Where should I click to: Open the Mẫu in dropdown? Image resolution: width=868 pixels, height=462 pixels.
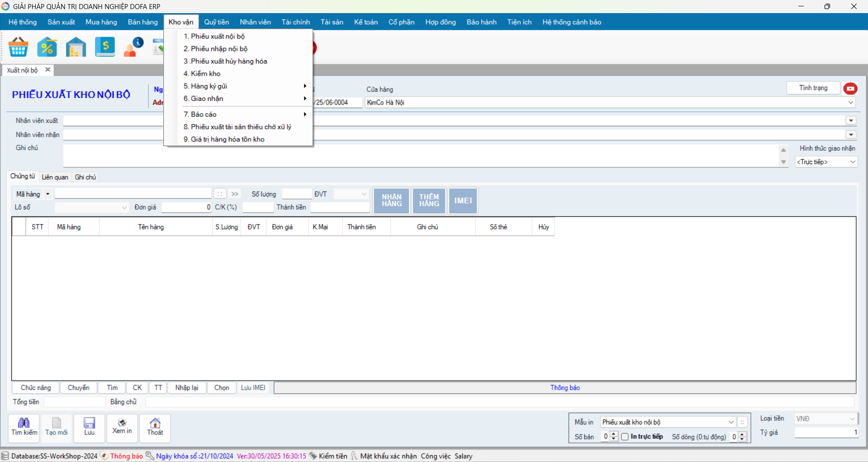click(x=731, y=422)
